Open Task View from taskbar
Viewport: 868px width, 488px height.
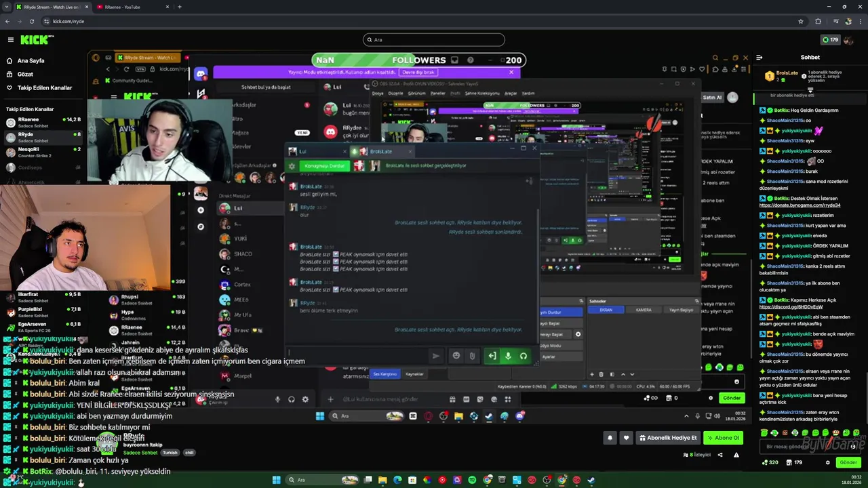368,480
